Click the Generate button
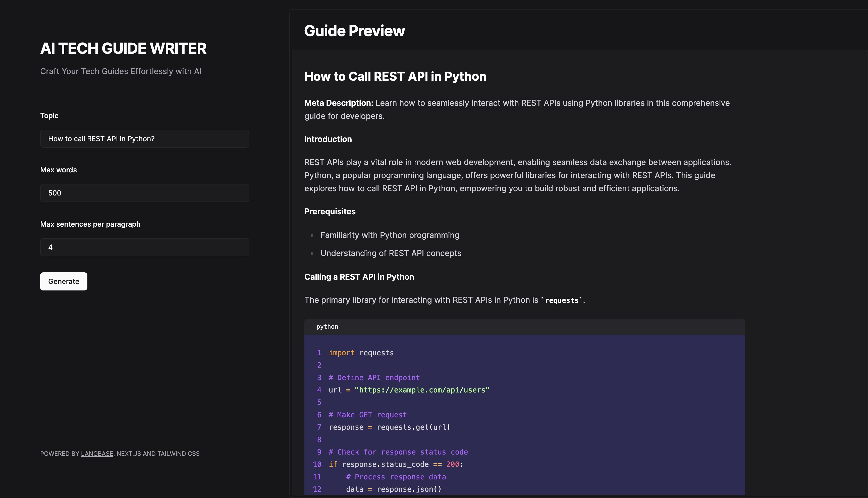This screenshot has width=868, height=498. [64, 281]
